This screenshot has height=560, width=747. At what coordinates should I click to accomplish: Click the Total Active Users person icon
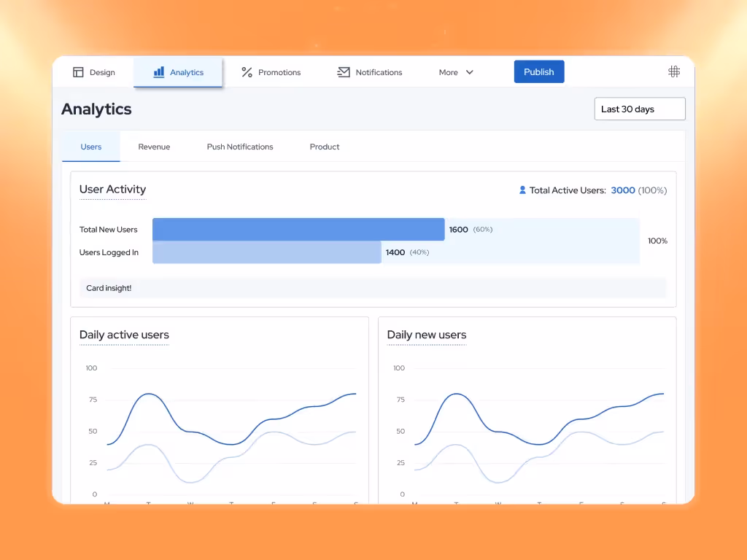click(x=522, y=190)
